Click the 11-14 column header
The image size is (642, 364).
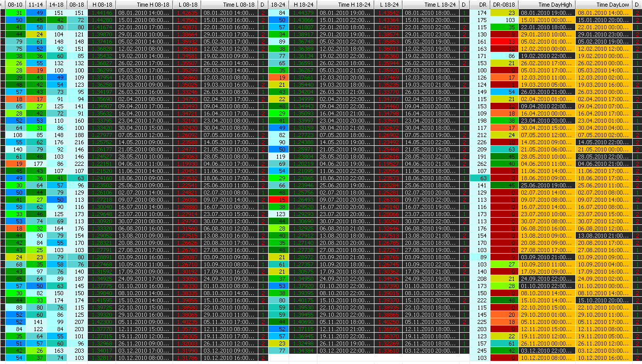tap(36, 4)
